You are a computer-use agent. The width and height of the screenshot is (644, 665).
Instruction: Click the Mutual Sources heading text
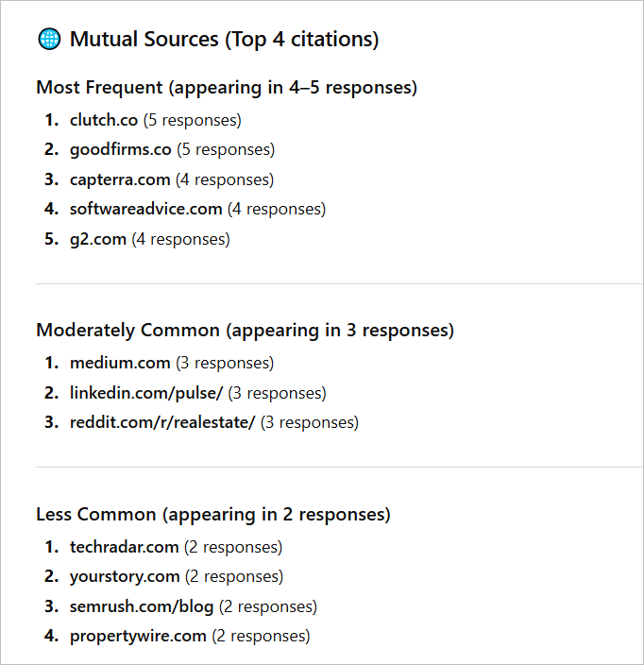point(224,40)
